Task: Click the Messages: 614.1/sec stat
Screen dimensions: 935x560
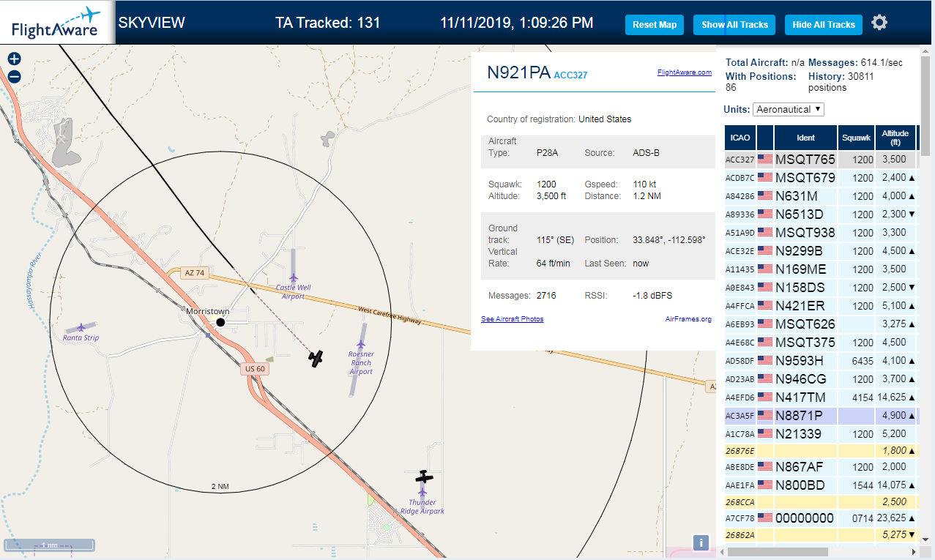Action: (856, 63)
